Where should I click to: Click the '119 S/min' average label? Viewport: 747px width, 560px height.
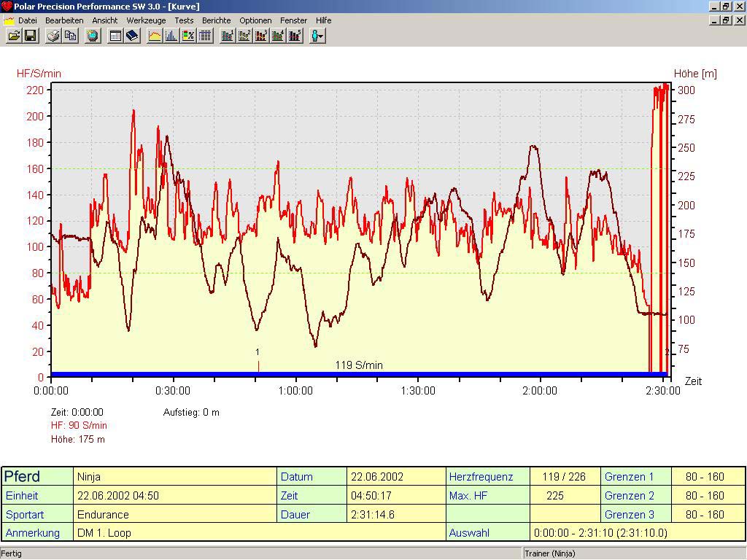359,365
